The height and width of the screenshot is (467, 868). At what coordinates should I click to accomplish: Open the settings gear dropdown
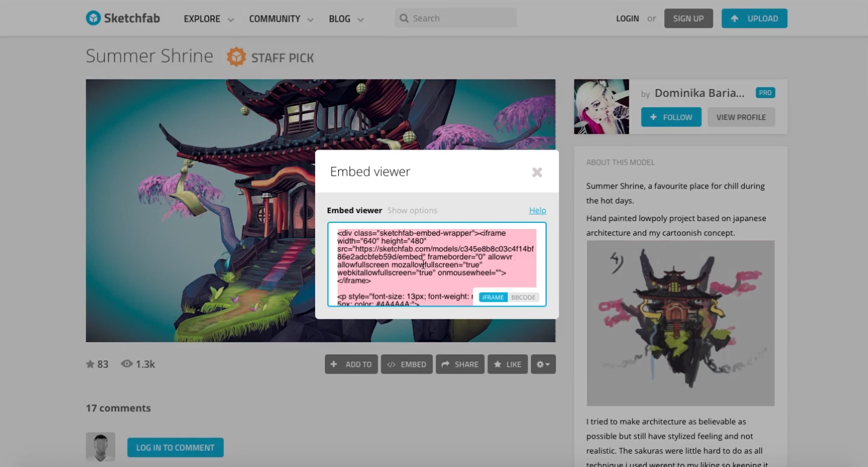[x=543, y=364]
